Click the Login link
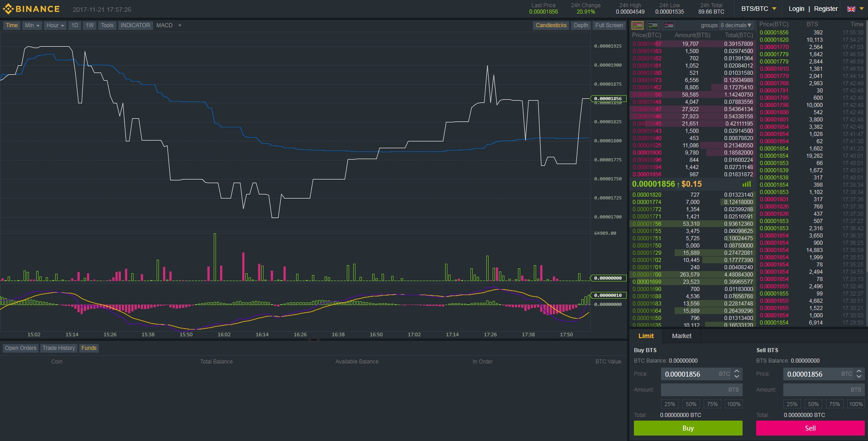 [x=796, y=9]
